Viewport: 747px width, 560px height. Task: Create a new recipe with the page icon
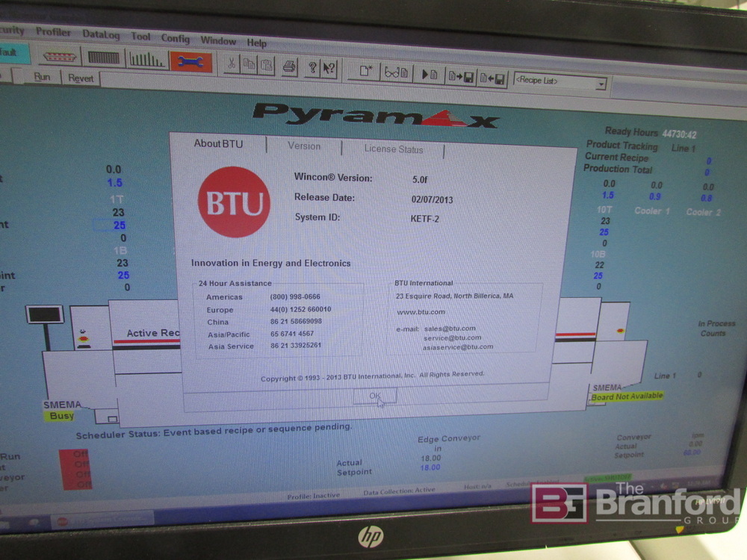pyautogui.click(x=366, y=71)
